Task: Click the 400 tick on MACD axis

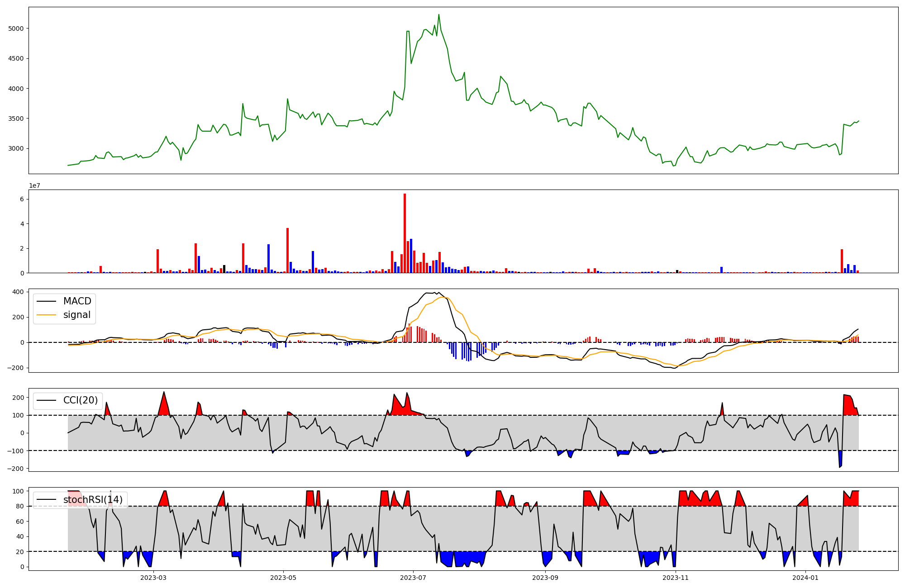Action: (19, 292)
